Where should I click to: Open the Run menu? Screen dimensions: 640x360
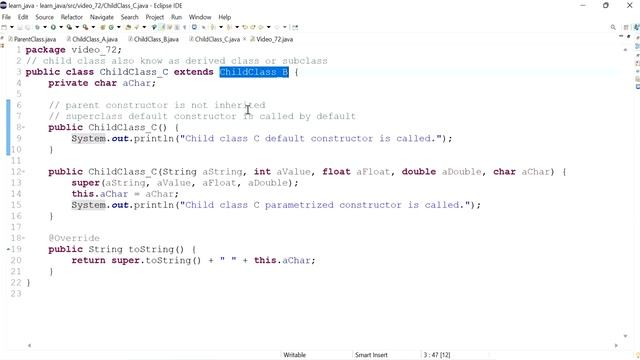[x=176, y=17]
